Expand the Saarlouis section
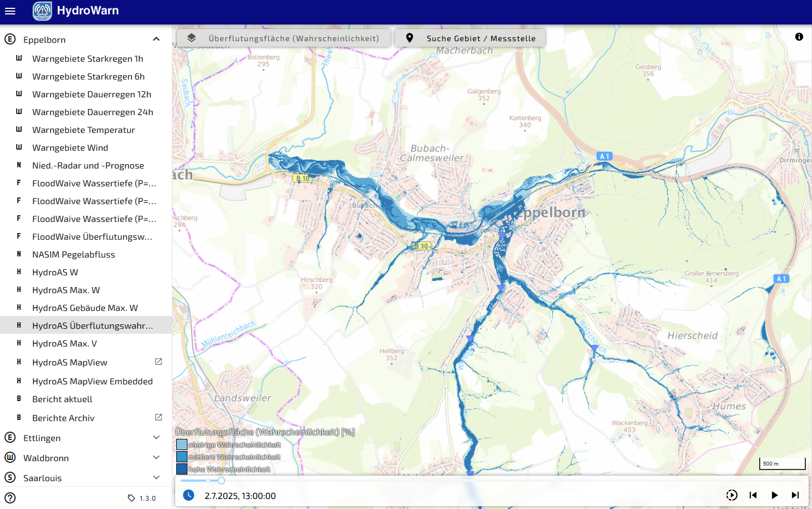Image resolution: width=812 pixels, height=509 pixels. click(156, 478)
